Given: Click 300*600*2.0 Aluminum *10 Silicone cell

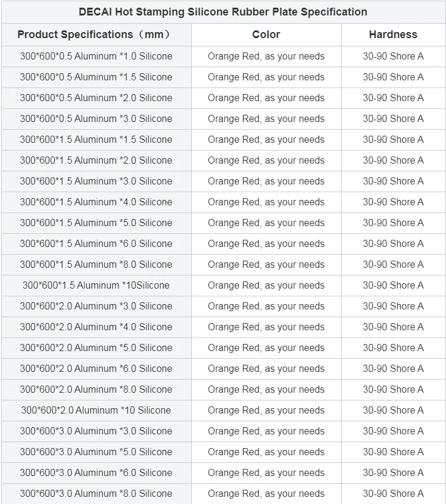Looking at the screenshot, I should click(96, 411).
